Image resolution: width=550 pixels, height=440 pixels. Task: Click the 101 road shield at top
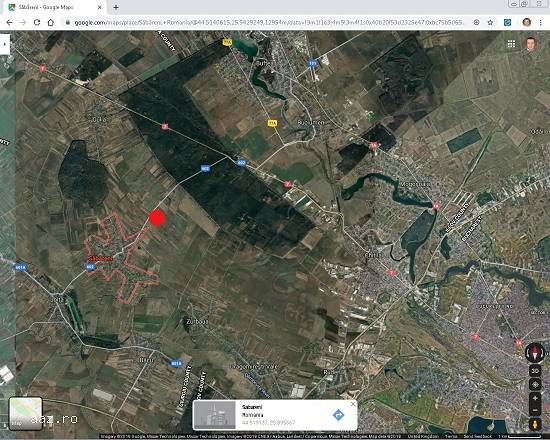tap(313, 64)
